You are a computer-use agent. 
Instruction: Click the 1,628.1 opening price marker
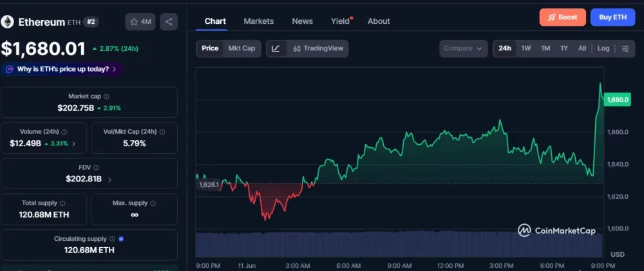click(209, 184)
